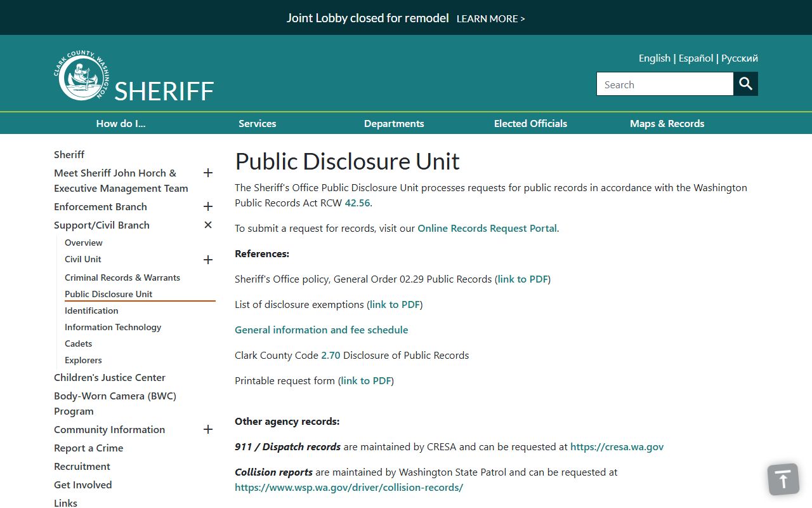Open Children's Justice Center sidebar link
The image size is (812, 508).
(x=110, y=377)
